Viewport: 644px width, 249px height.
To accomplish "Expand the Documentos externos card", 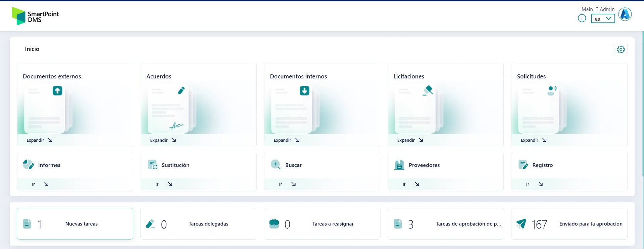I will coord(39,140).
